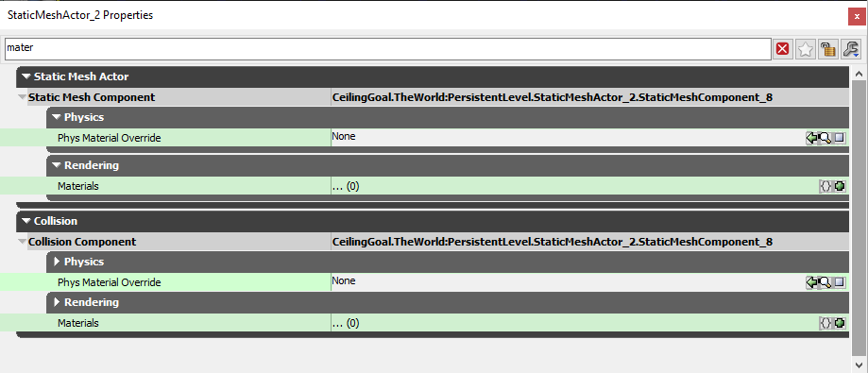Add element to Static Mesh Component Materials
Viewport: 868px width, 373px height.
[840, 187]
